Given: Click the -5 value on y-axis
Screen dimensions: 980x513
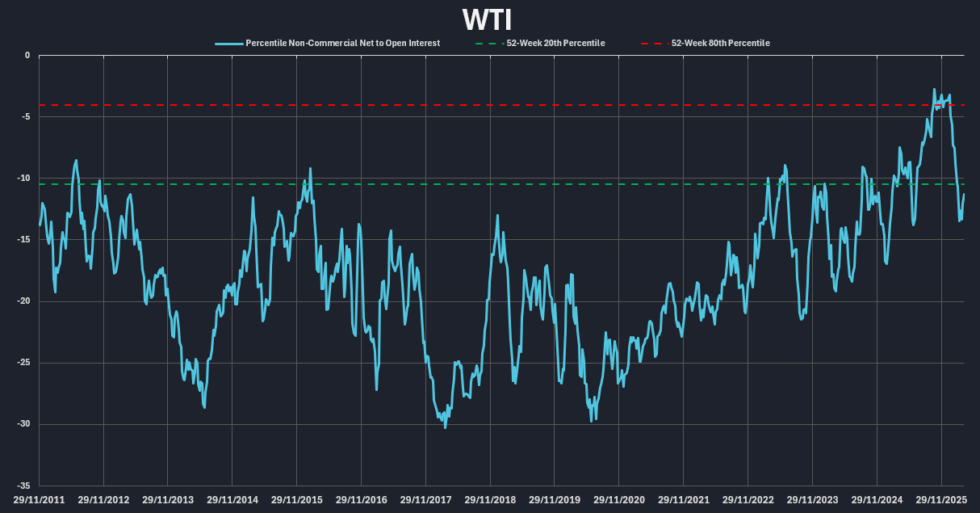Looking at the screenshot, I should click(25, 117).
